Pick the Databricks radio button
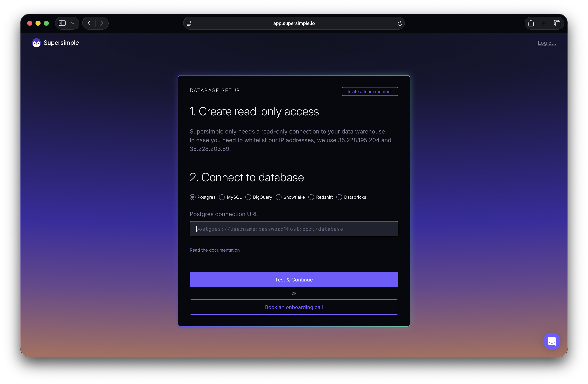588x384 pixels. tap(339, 197)
